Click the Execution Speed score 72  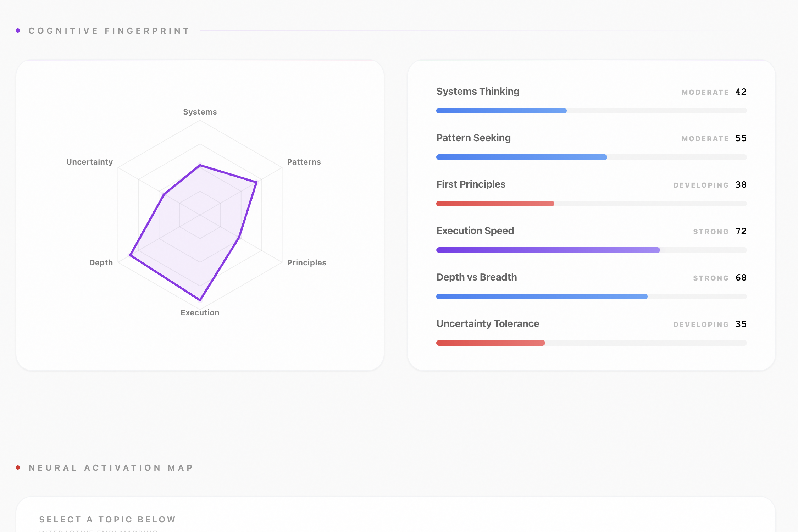click(x=741, y=231)
